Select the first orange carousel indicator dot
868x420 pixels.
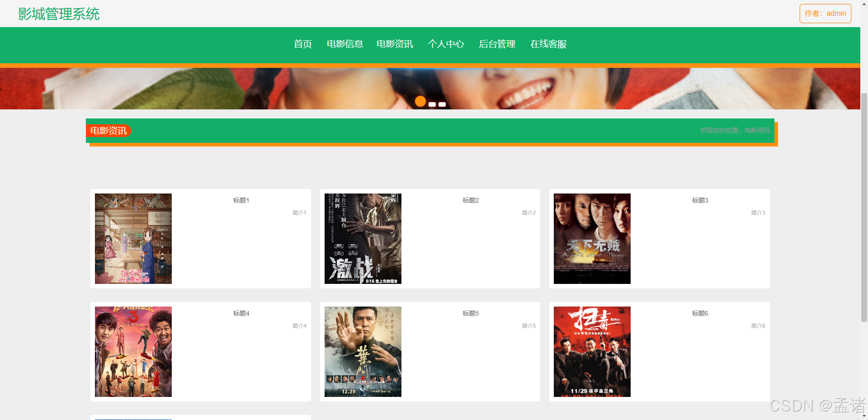[x=420, y=101]
